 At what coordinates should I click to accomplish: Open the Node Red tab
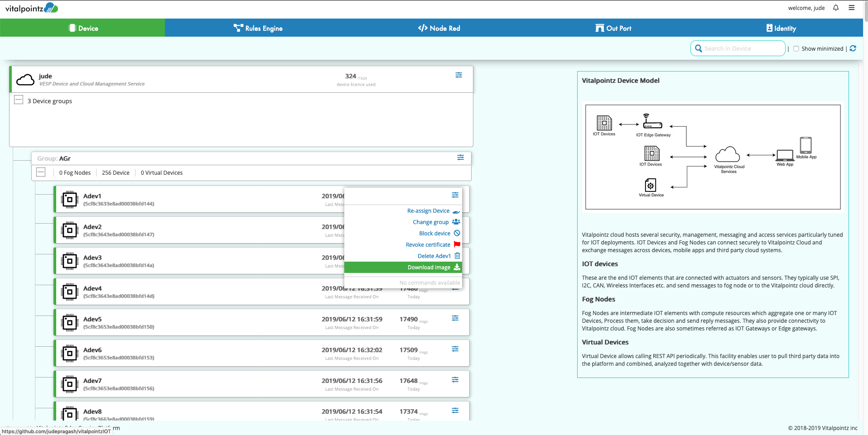pyautogui.click(x=439, y=28)
